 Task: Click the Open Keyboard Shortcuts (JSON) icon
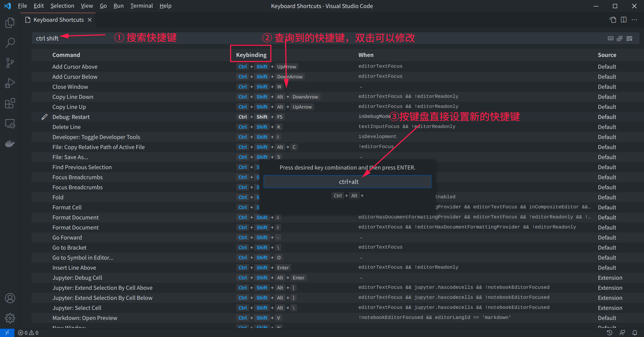click(x=613, y=20)
